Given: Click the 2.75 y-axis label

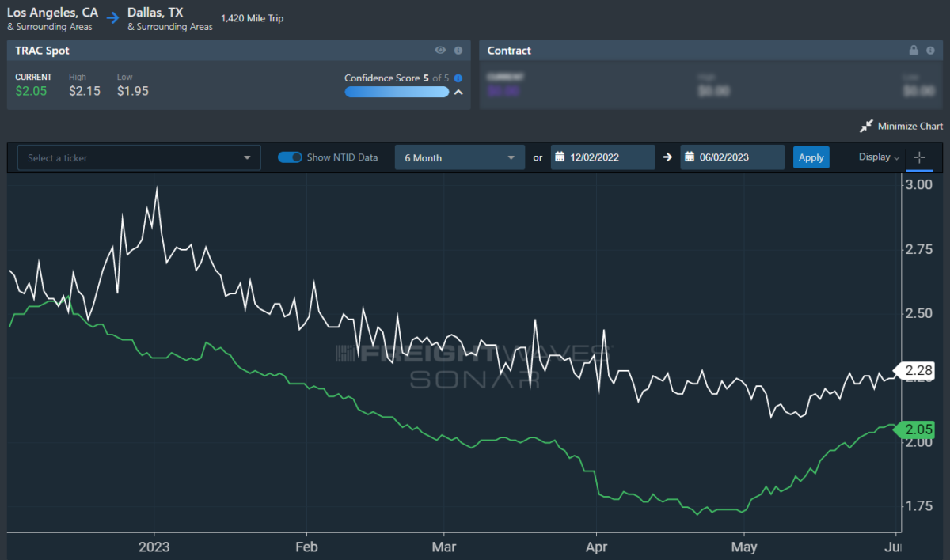Looking at the screenshot, I should 918,249.
